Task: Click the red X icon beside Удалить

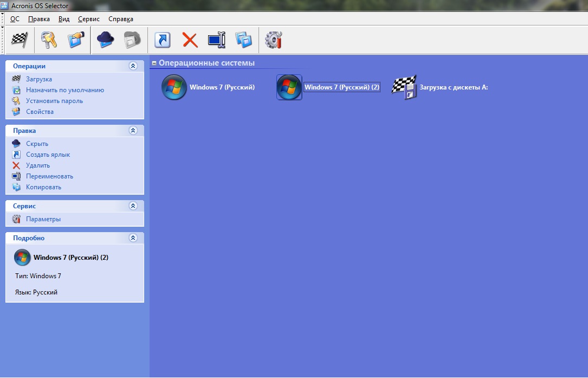Action: point(16,165)
